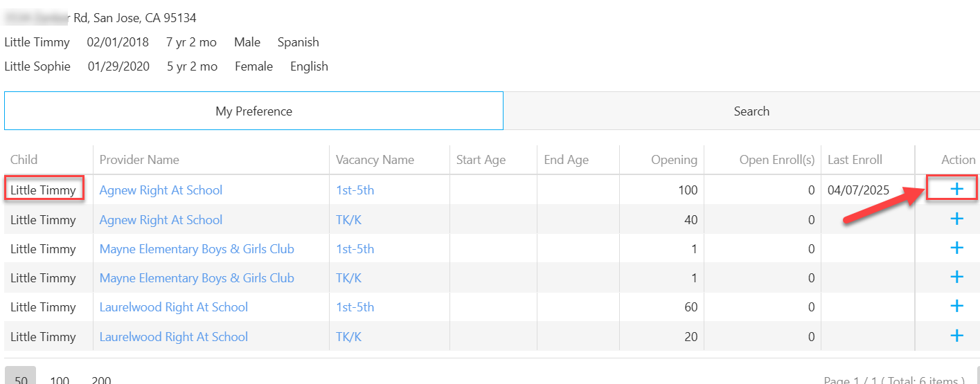
Task: Open Mayne Elementary Boys & Girls Club TK/K provider
Action: pos(197,278)
